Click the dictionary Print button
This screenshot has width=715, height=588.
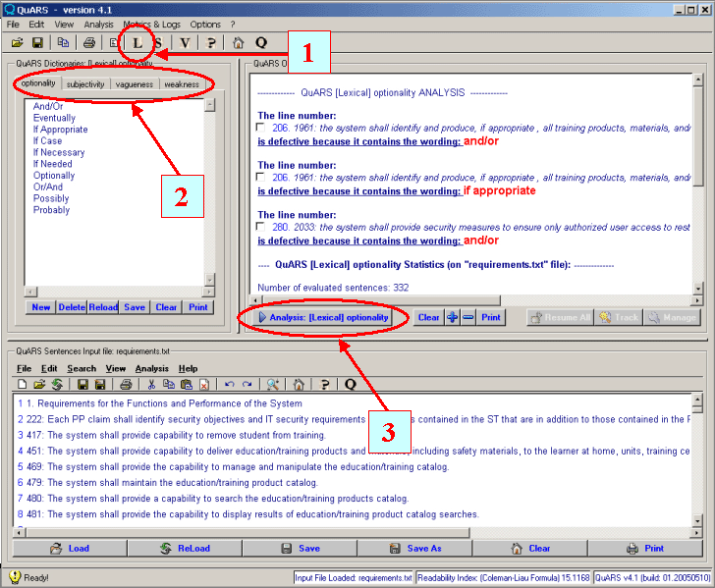[x=198, y=307]
